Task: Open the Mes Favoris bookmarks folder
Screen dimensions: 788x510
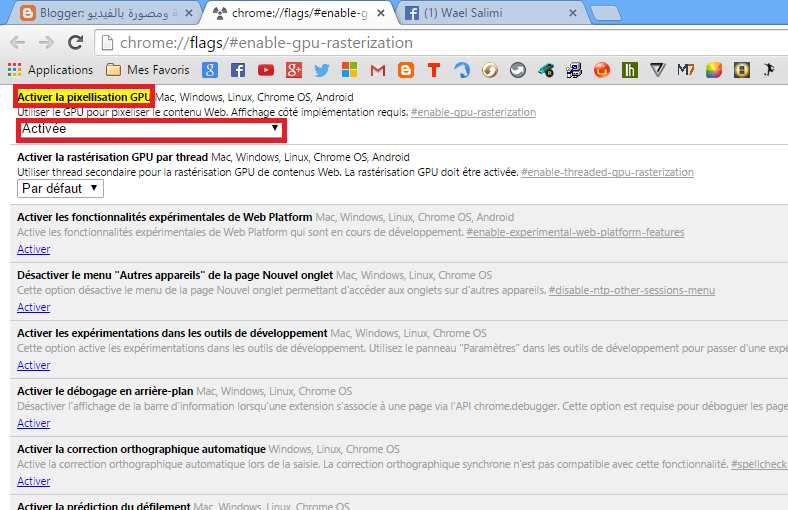Action: tap(148, 70)
